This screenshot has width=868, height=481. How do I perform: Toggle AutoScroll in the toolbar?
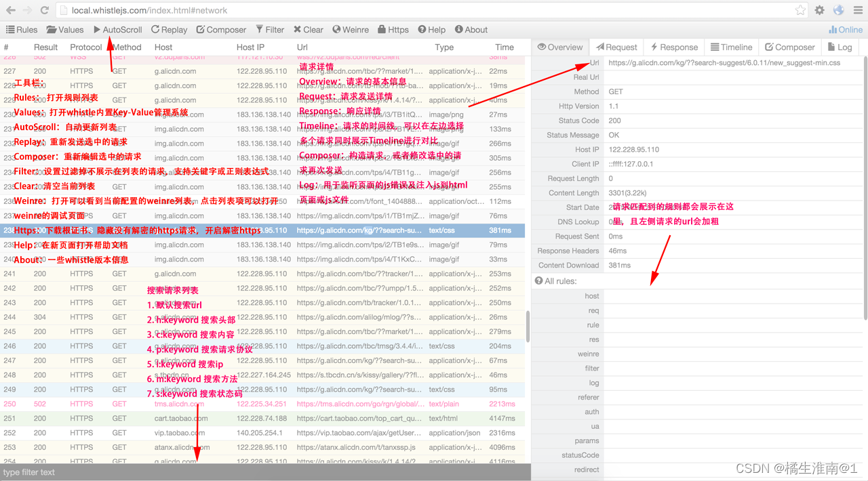pyautogui.click(x=118, y=30)
